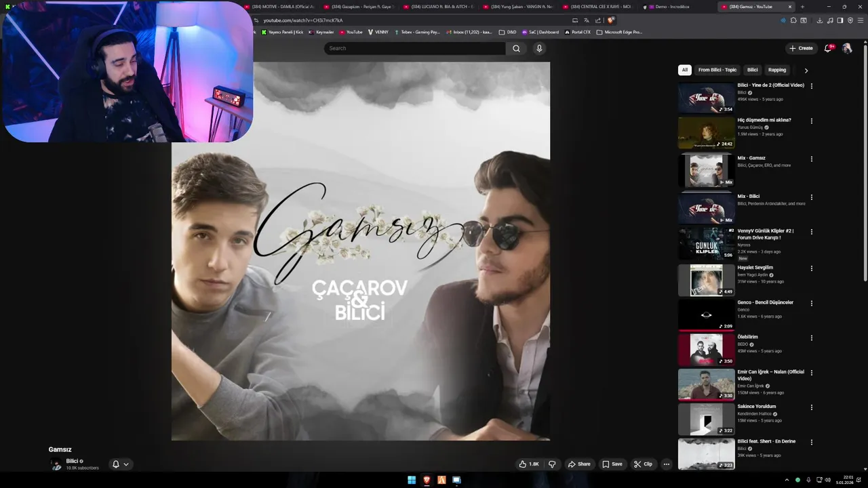Click the YouTube search input field
The image size is (868, 488).
point(415,48)
